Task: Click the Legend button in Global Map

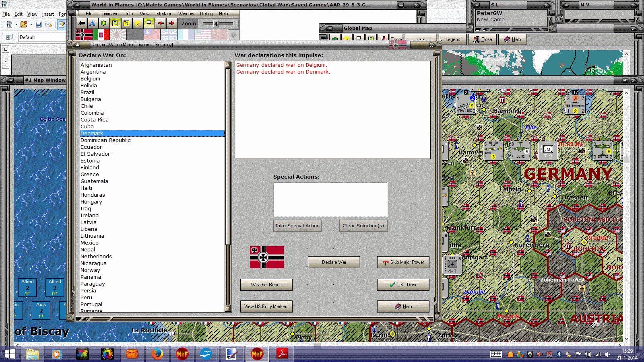Action: [x=452, y=39]
